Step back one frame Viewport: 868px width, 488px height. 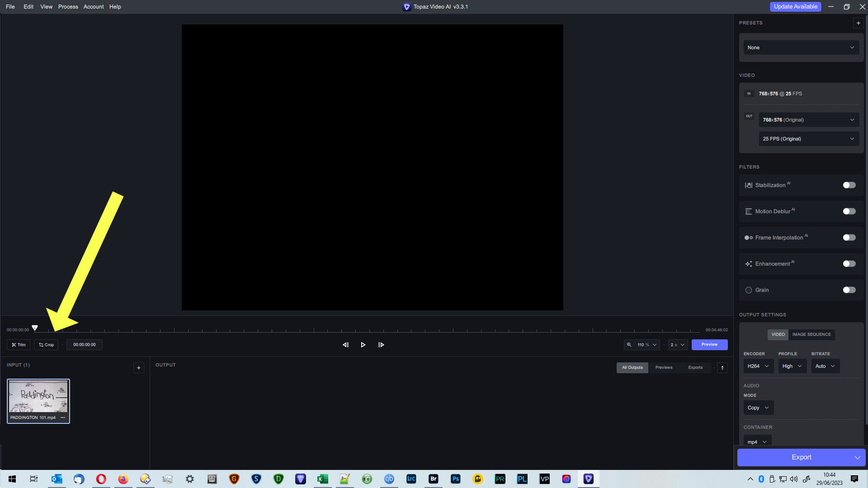tap(345, 345)
